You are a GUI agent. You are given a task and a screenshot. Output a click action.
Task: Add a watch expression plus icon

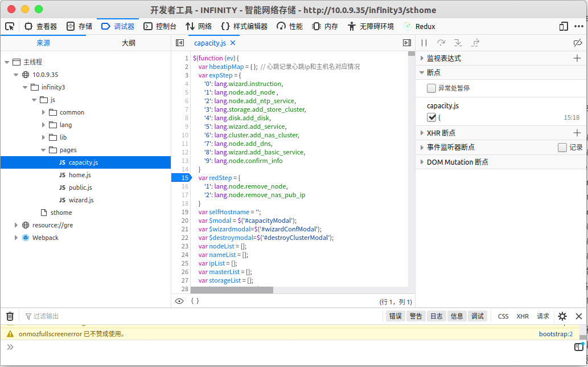(x=577, y=58)
